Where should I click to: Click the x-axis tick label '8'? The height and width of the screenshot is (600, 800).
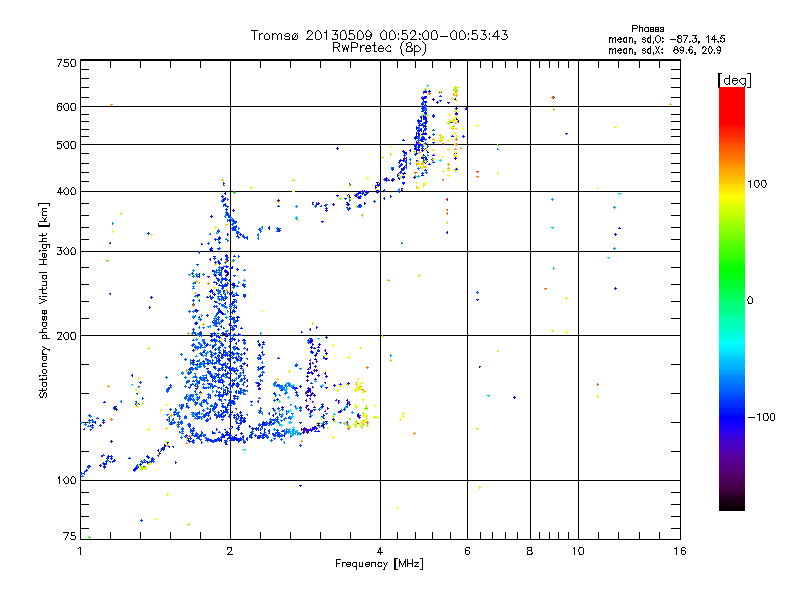click(530, 551)
